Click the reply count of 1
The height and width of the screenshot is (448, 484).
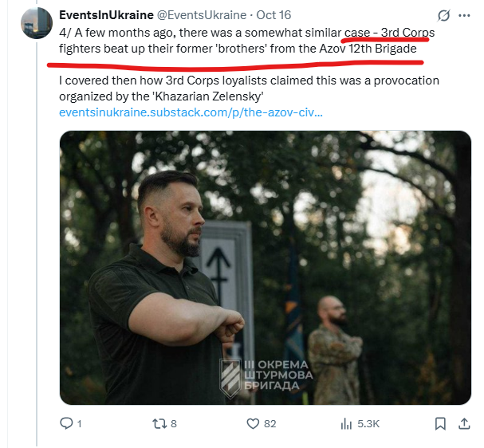(79, 424)
